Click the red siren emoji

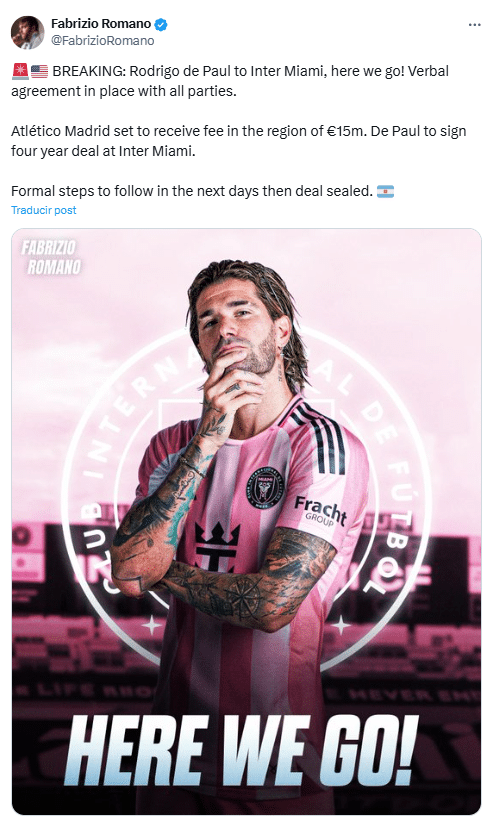coord(20,71)
